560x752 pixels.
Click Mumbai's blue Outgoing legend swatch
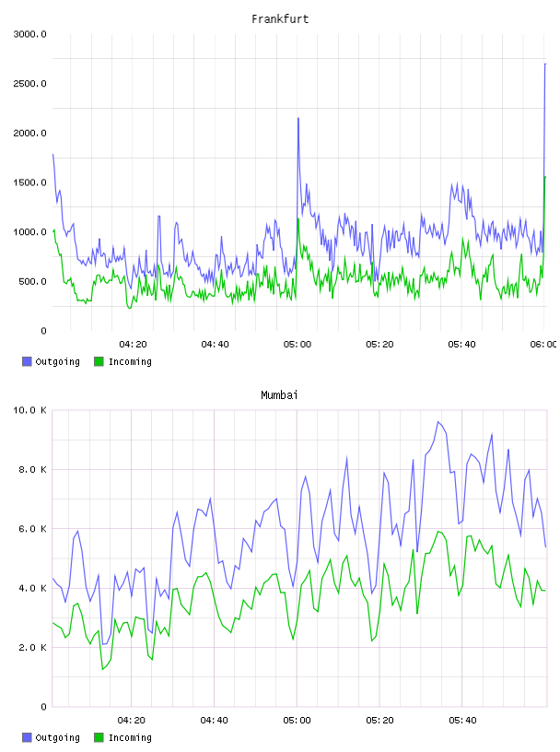[27, 737]
